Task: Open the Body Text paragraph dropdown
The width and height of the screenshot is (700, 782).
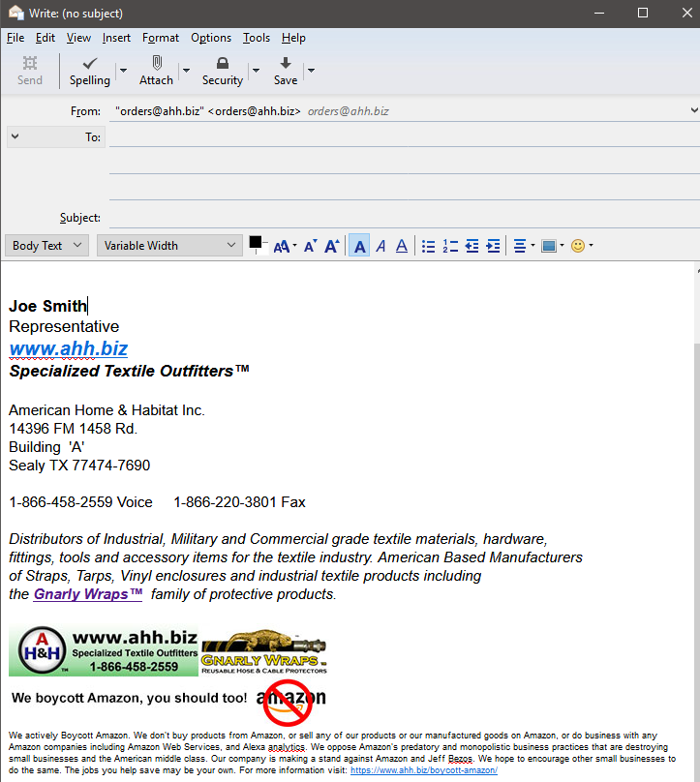Action: pyautogui.click(x=46, y=246)
